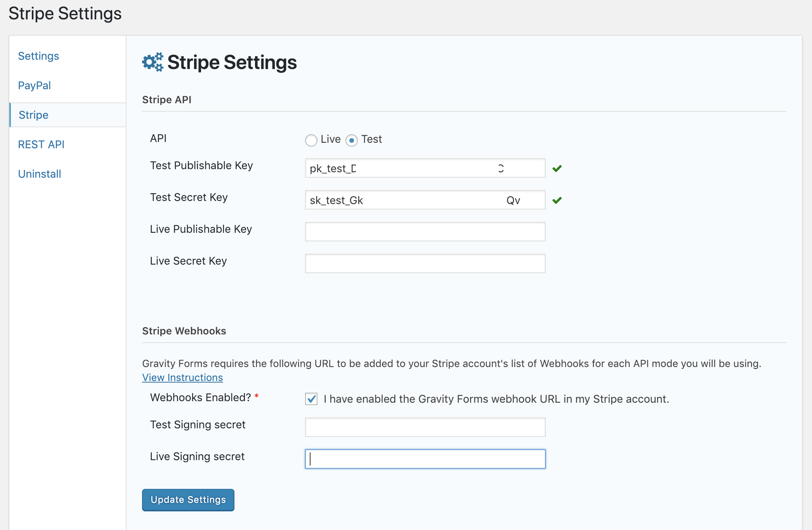Toggle the Webhooks Enabled checkbox
Viewport: 812px width, 530px height.
coord(311,399)
